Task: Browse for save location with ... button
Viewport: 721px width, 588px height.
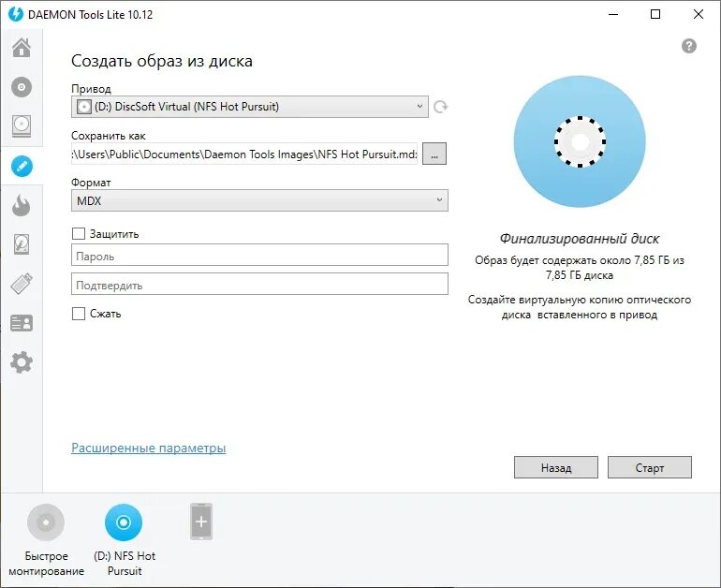Action: [434, 154]
